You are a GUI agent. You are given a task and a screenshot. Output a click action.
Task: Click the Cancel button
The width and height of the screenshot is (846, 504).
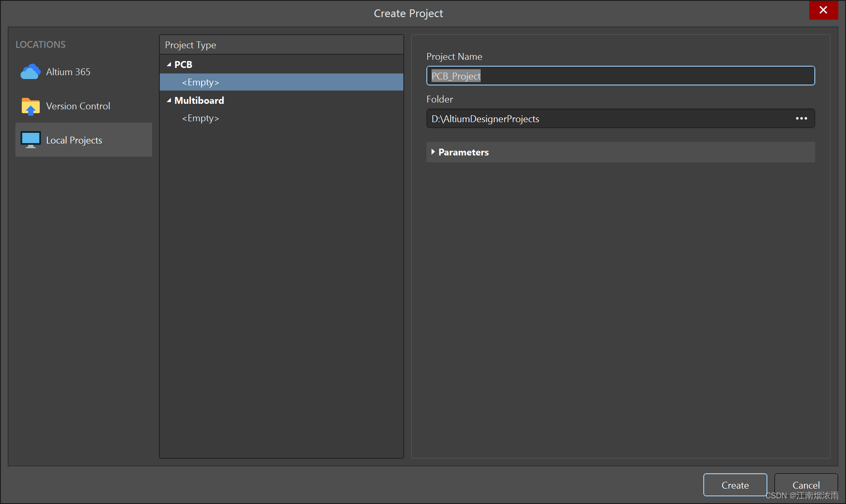click(806, 485)
